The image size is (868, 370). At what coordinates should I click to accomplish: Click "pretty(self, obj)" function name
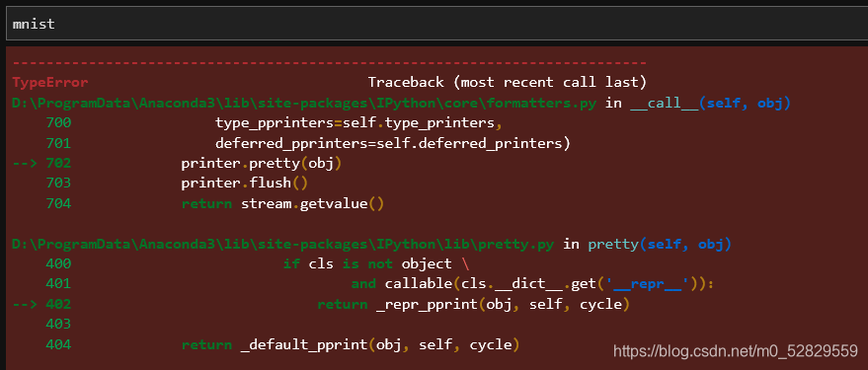coord(660,245)
